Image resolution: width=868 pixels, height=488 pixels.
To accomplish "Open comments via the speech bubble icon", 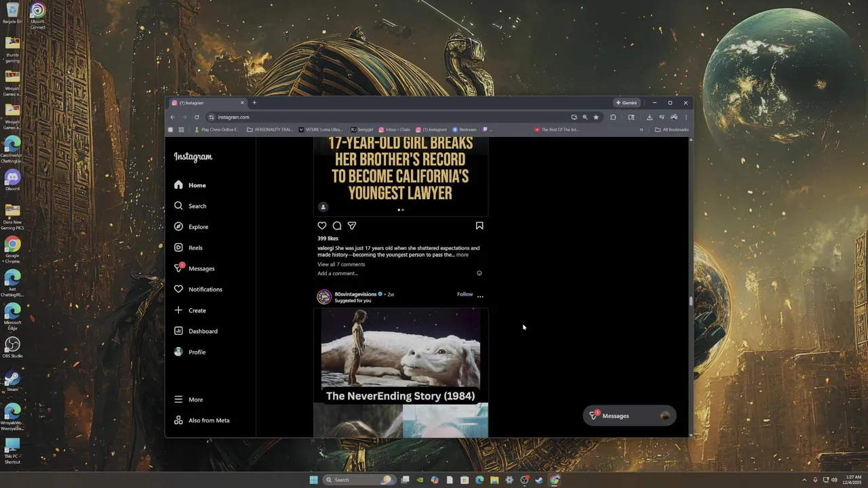I will [x=337, y=226].
